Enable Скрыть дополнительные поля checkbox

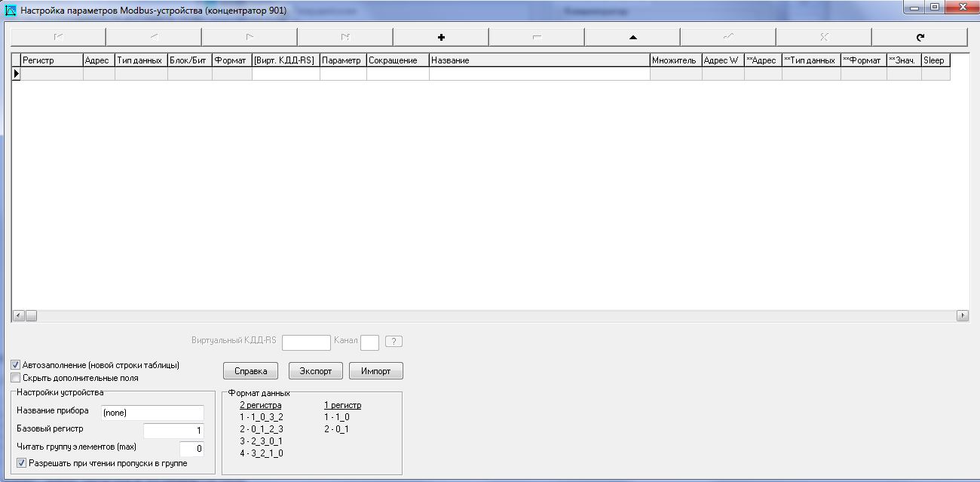[16, 378]
